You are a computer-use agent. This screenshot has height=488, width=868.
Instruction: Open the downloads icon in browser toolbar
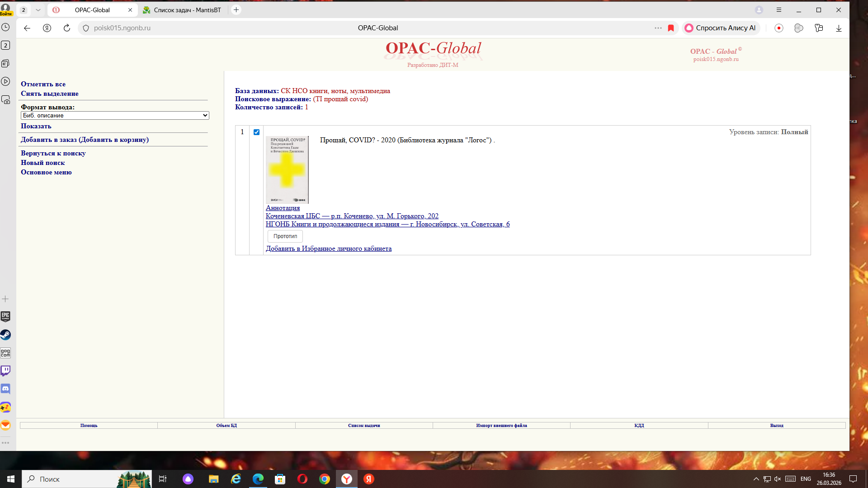click(839, 28)
